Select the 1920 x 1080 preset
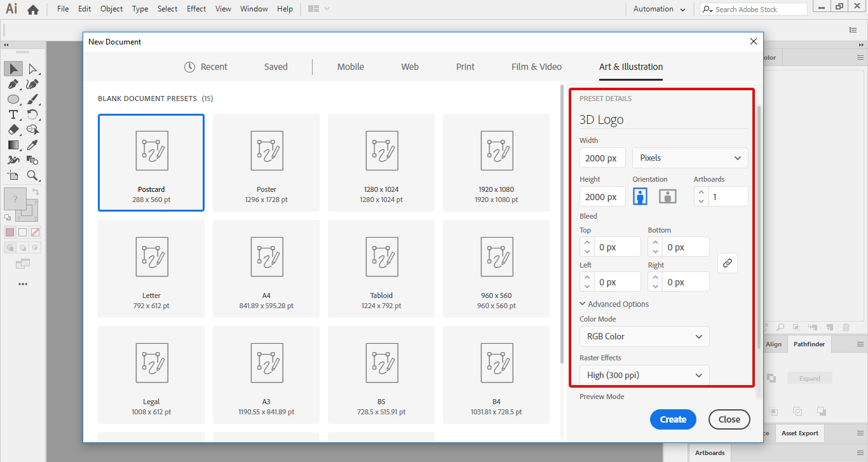This screenshot has width=868, height=462. (x=496, y=163)
